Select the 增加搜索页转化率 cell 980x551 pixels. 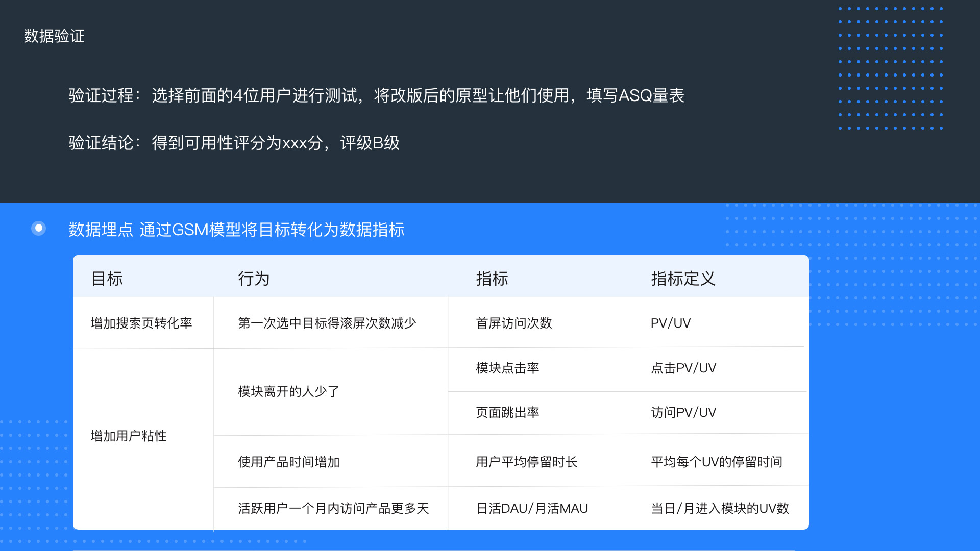click(141, 323)
